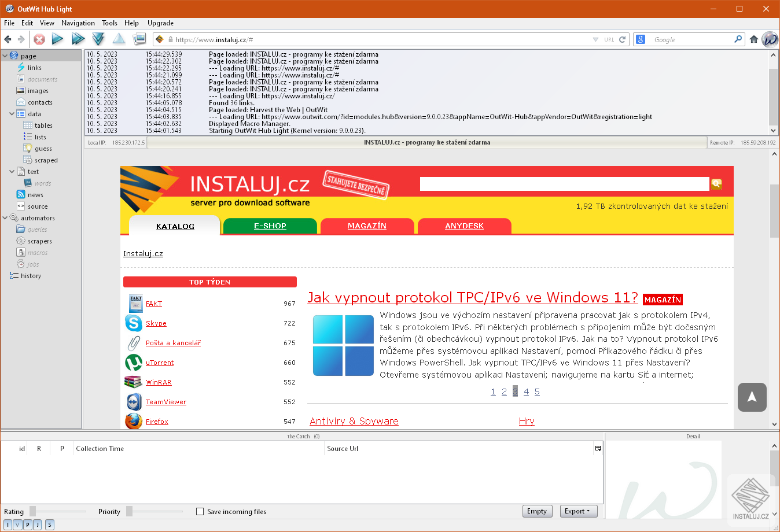Open the Export dropdown button
This screenshot has height=532, width=780.
point(579,511)
